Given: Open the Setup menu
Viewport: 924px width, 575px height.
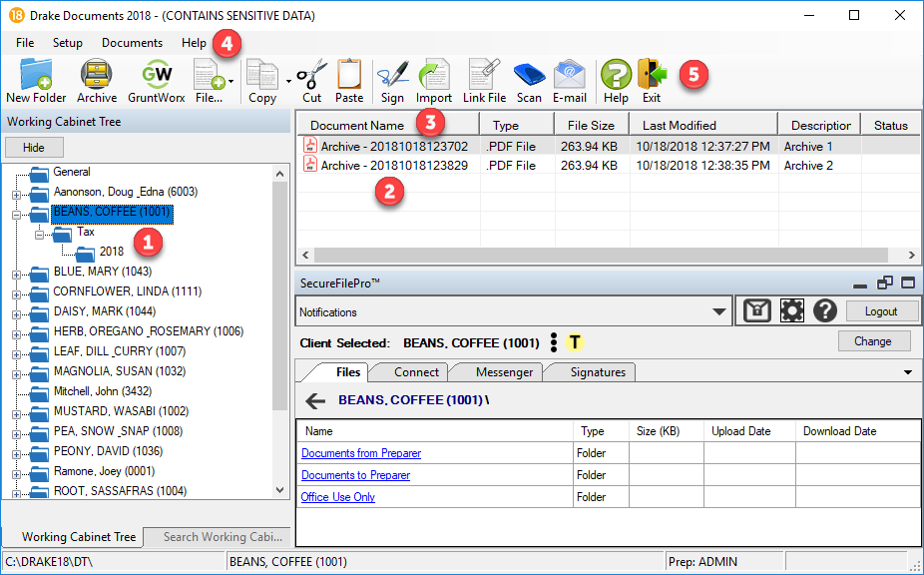Looking at the screenshot, I should click(x=68, y=43).
